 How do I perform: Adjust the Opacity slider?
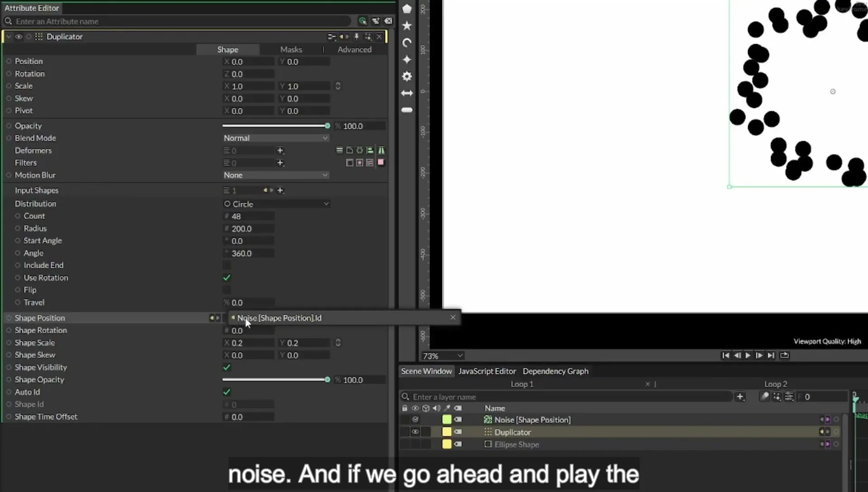pyautogui.click(x=276, y=126)
